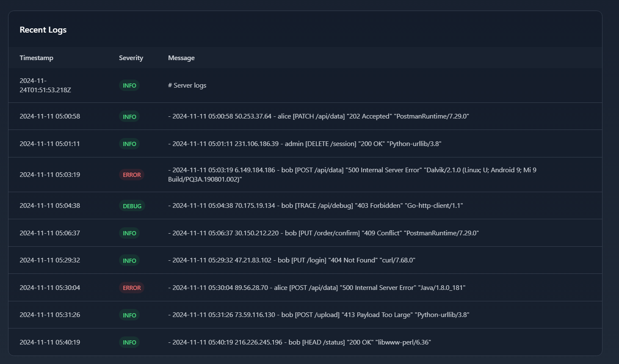Sort logs by the Timestamp column header

36,58
